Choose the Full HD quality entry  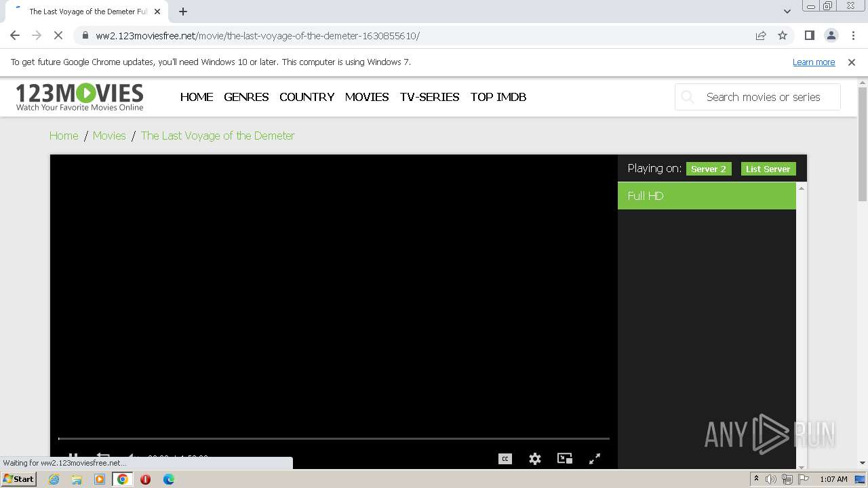[x=707, y=196]
